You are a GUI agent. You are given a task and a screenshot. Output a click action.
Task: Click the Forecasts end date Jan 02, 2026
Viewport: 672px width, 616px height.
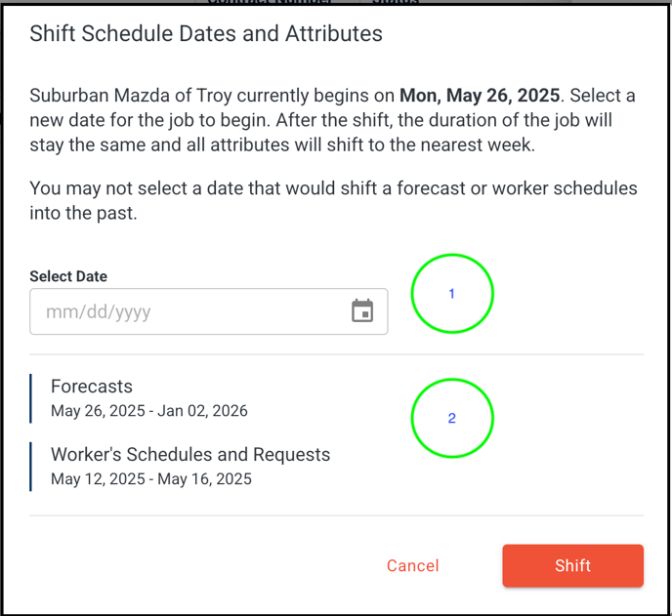[x=202, y=411]
